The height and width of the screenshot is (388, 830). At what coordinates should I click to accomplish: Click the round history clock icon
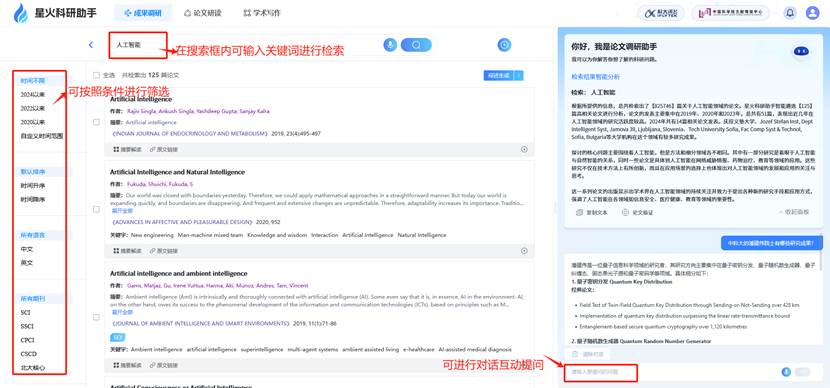[504, 45]
